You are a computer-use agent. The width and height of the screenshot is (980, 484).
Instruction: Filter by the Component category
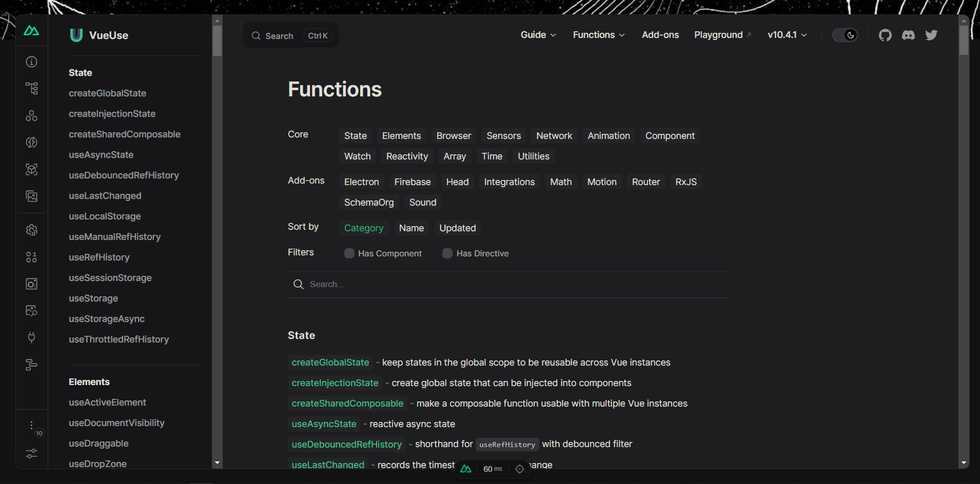[x=670, y=136]
